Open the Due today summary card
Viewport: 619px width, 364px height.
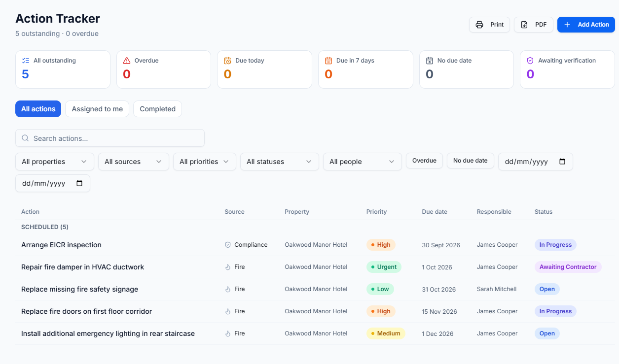point(264,69)
